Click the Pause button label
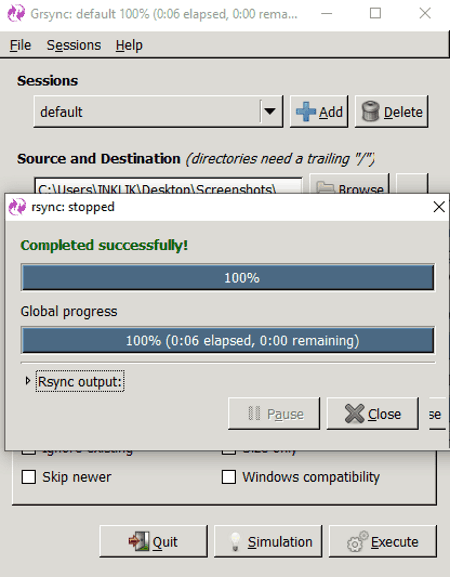The image size is (450, 577). (x=285, y=414)
